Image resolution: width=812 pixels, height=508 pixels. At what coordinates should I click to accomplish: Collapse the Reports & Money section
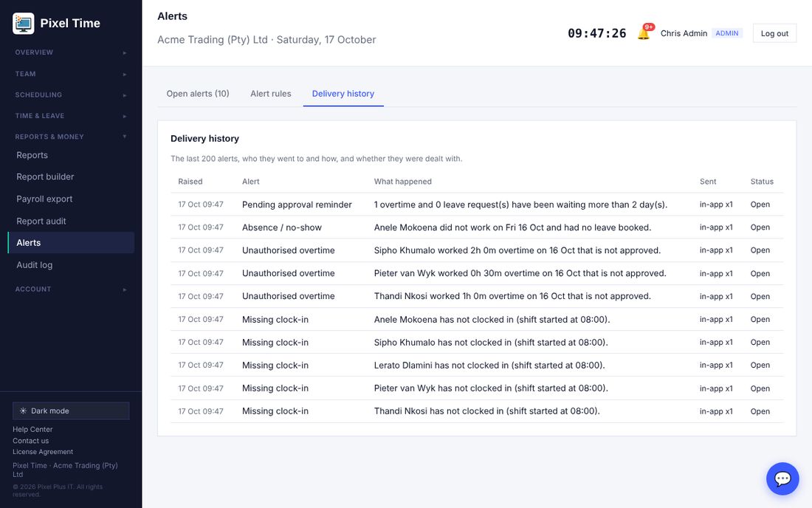tap(71, 137)
